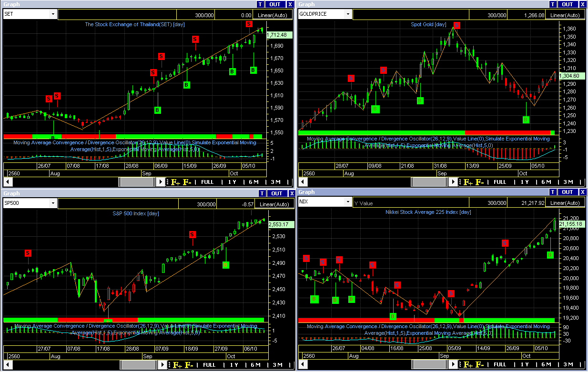Viewport: 588px width, 372px height.
Task: Toggle the Linear(Auto) scale button in the NIX graph
Action: pos(566,203)
